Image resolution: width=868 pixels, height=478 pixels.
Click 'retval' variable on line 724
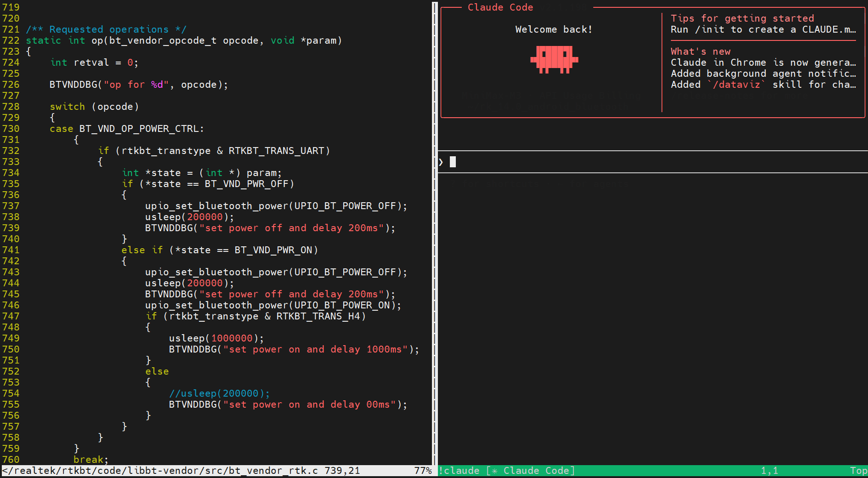tap(91, 63)
